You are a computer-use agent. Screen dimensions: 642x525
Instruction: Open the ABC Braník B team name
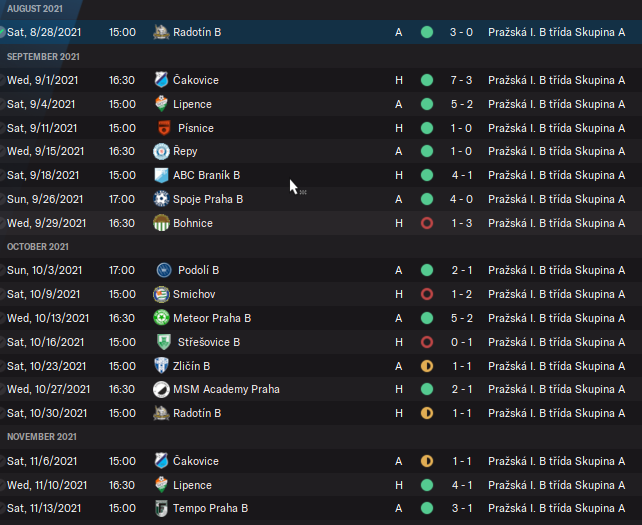coord(206,175)
